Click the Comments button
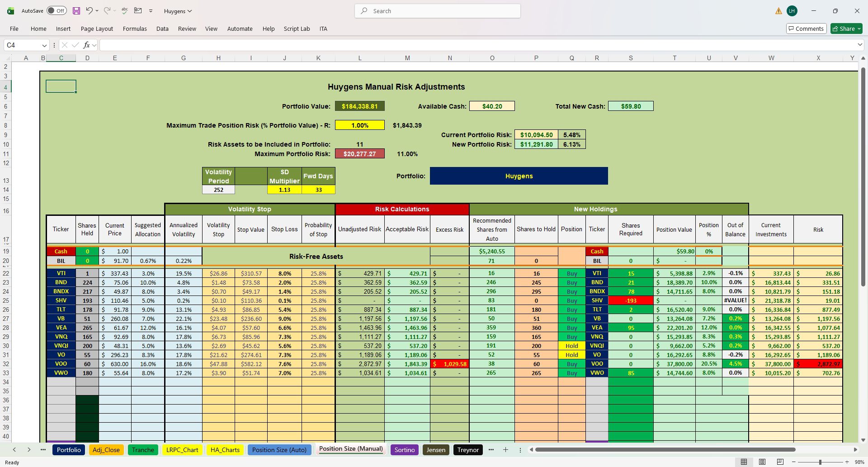The image size is (868, 467). (806, 29)
